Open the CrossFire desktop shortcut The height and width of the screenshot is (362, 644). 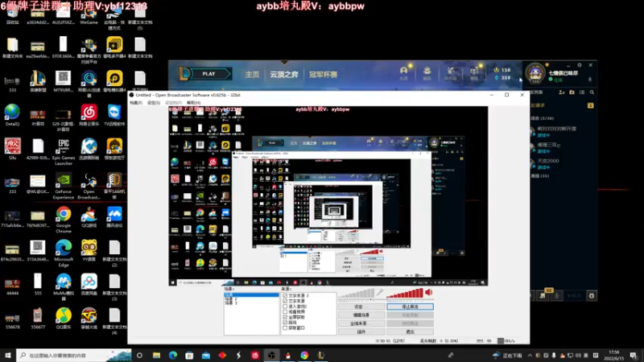[x=89, y=318]
